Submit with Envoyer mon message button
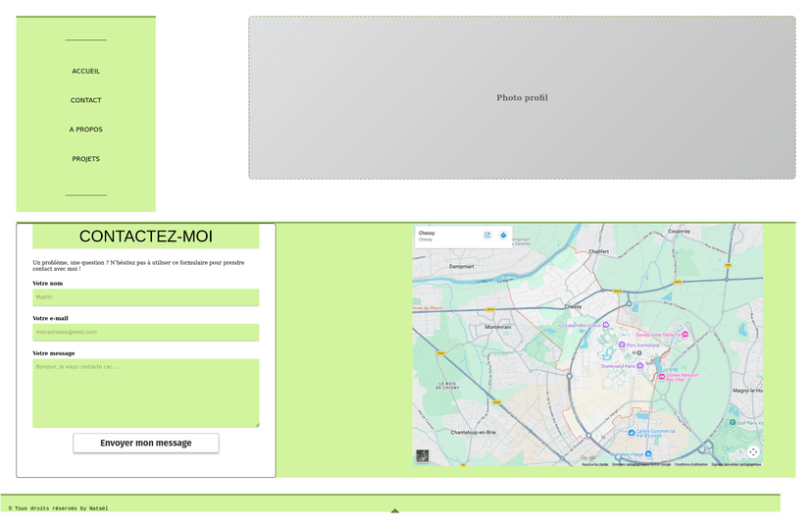The height and width of the screenshot is (528, 812). point(146,443)
